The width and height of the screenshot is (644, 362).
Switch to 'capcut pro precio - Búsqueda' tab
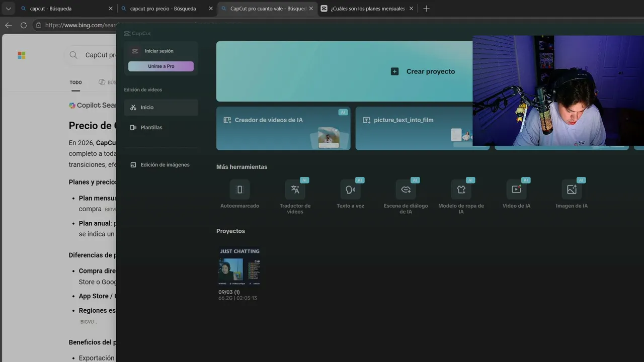167,9
